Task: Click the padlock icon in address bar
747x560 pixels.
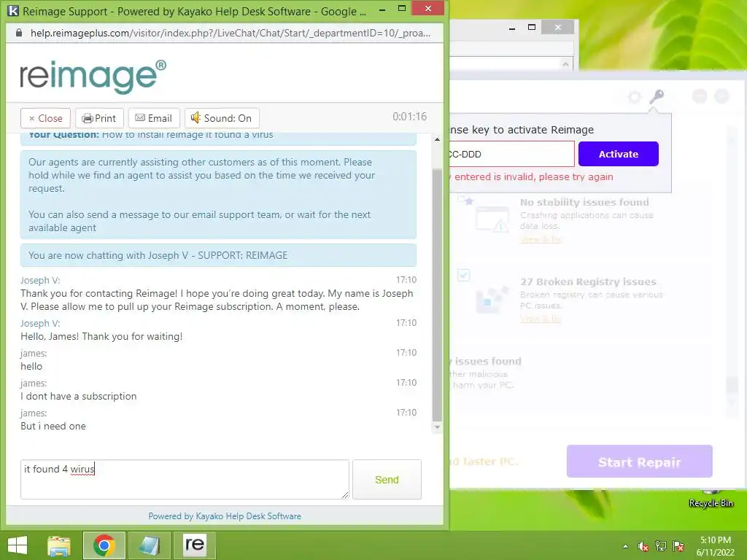Action: click(19, 33)
